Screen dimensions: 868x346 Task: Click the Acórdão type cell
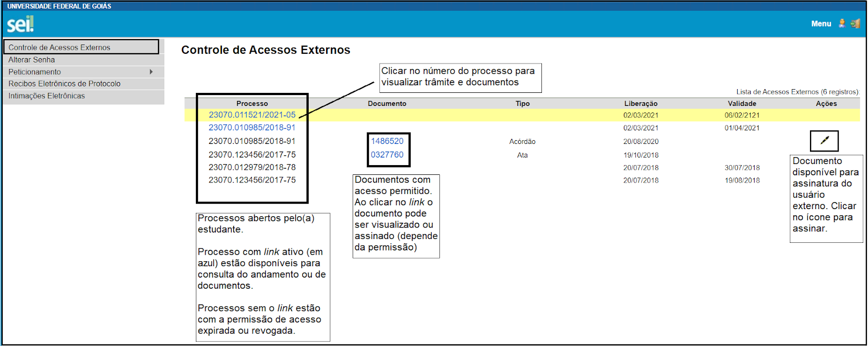point(522,142)
